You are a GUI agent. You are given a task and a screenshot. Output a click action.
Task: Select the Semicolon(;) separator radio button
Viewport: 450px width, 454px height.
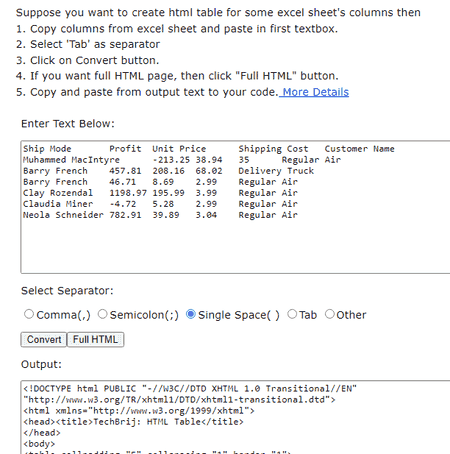(103, 314)
